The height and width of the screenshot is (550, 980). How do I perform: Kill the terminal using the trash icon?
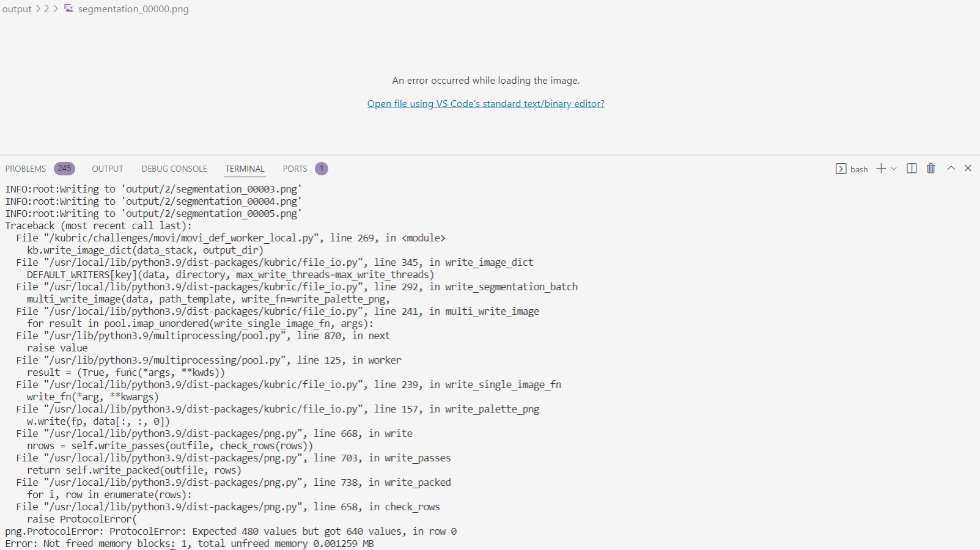point(930,168)
